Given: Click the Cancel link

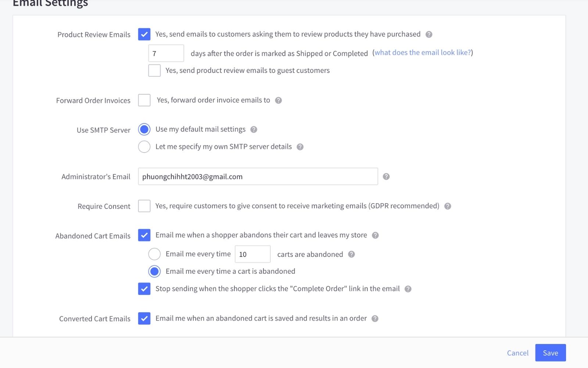Looking at the screenshot, I should pos(517,353).
